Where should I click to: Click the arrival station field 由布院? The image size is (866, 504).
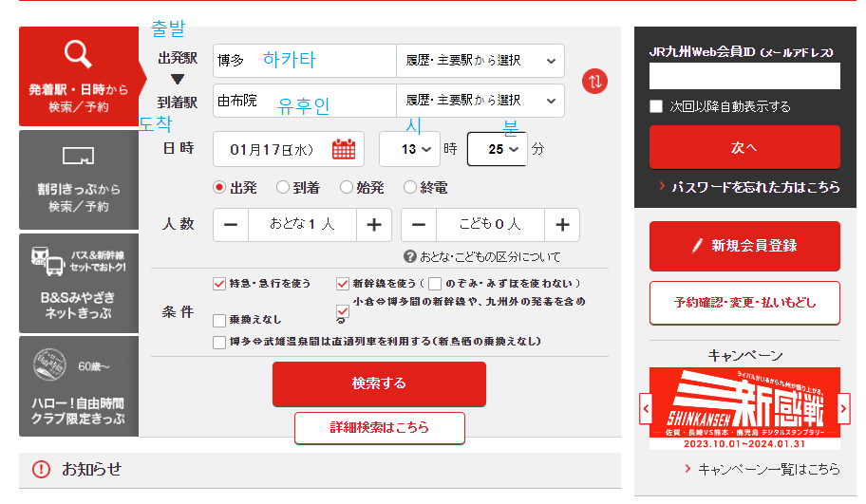coord(305,101)
